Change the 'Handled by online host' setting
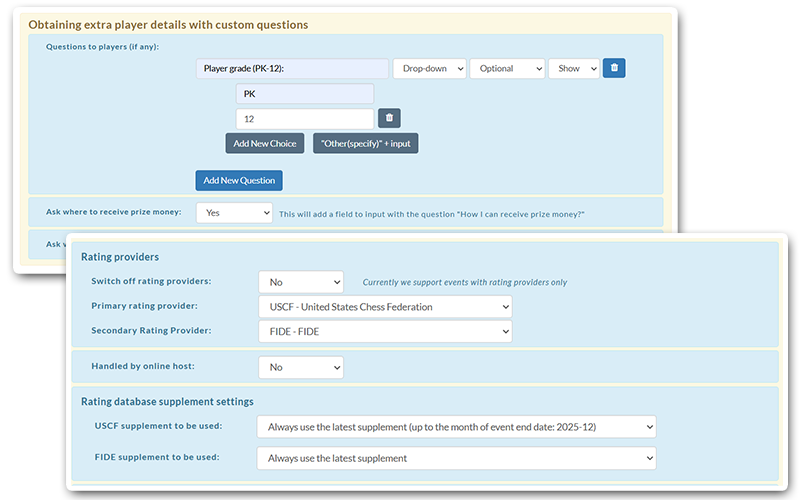 tap(300, 367)
